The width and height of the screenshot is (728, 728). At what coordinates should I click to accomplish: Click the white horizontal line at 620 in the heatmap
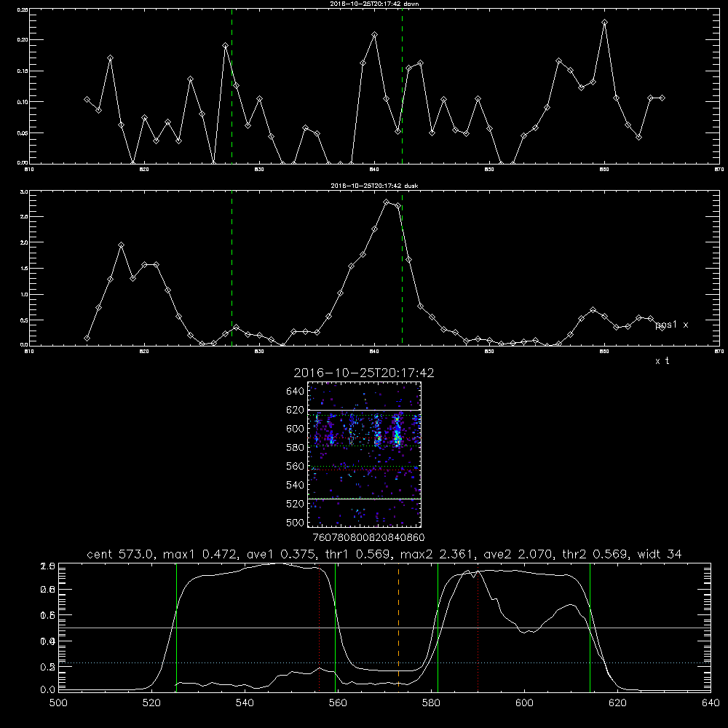tap(364, 410)
